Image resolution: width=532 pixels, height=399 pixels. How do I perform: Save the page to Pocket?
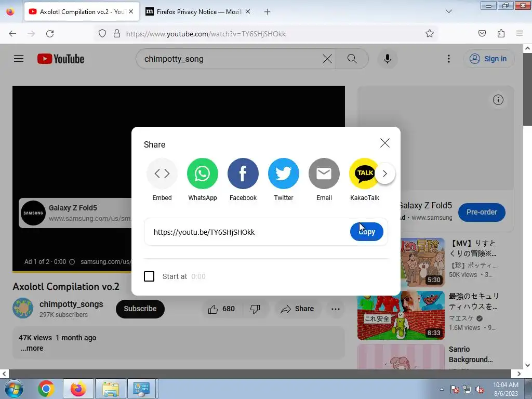tap(482, 33)
